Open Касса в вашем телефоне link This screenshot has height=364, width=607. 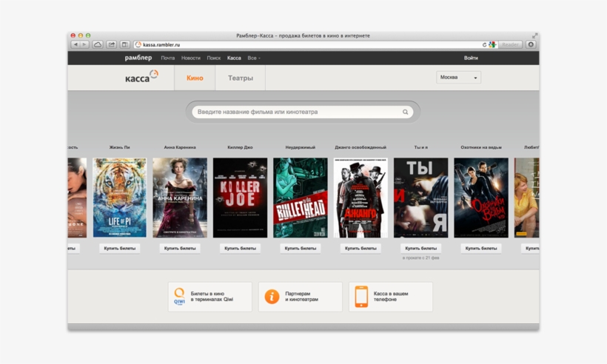tap(391, 297)
